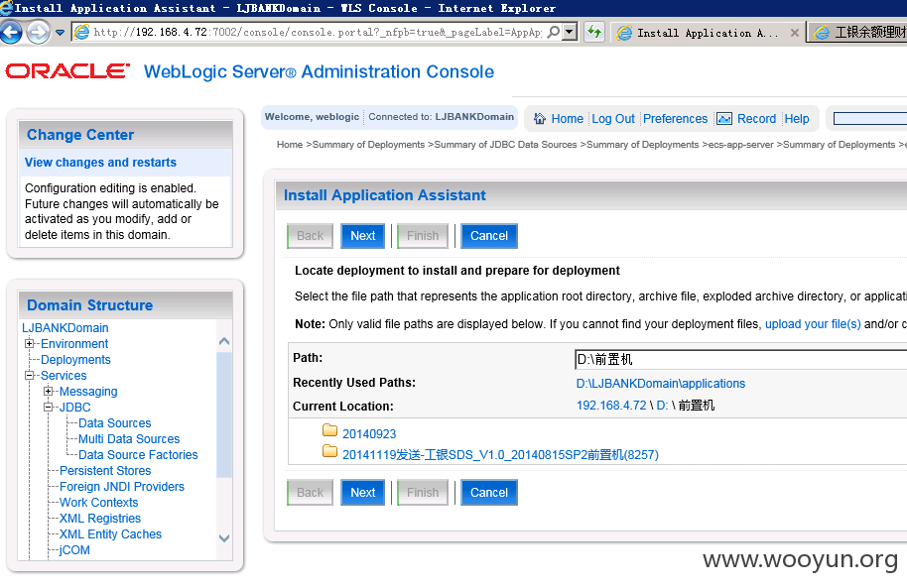Click Domain Structure scroll down arrow
The width and height of the screenshot is (907, 588).
tap(224, 538)
